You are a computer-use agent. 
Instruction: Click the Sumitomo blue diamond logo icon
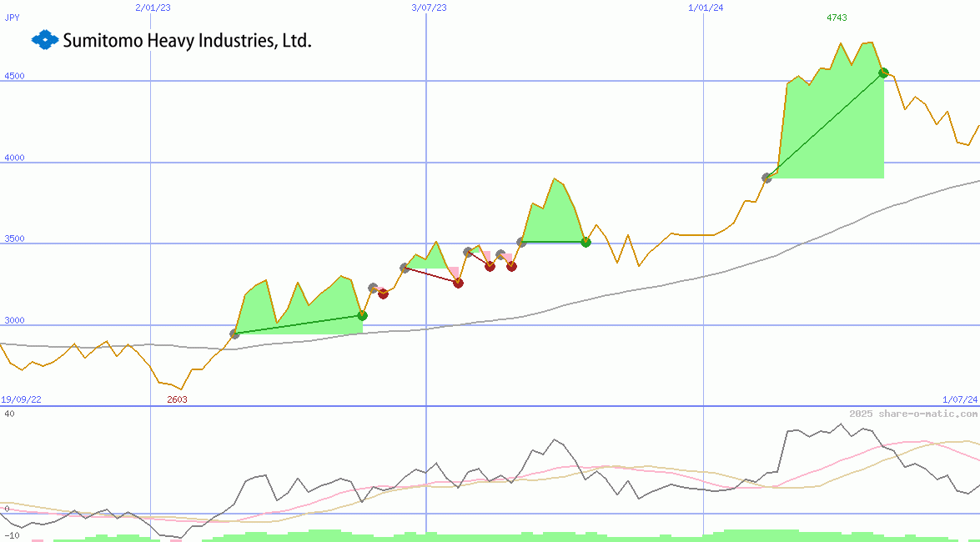[x=45, y=40]
